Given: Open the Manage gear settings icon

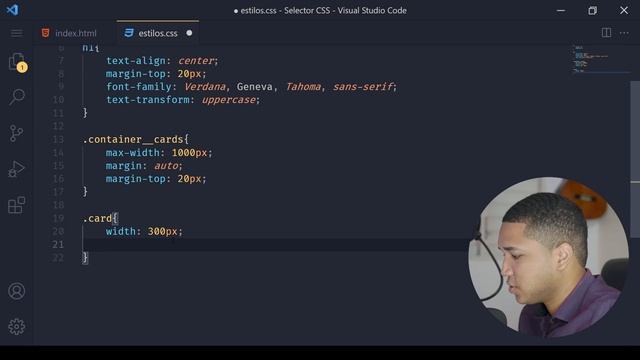Looking at the screenshot, I should (16, 327).
